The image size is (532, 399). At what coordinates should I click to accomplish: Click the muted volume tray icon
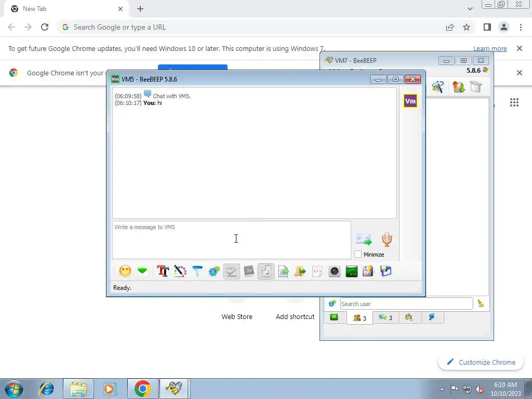[x=480, y=389]
